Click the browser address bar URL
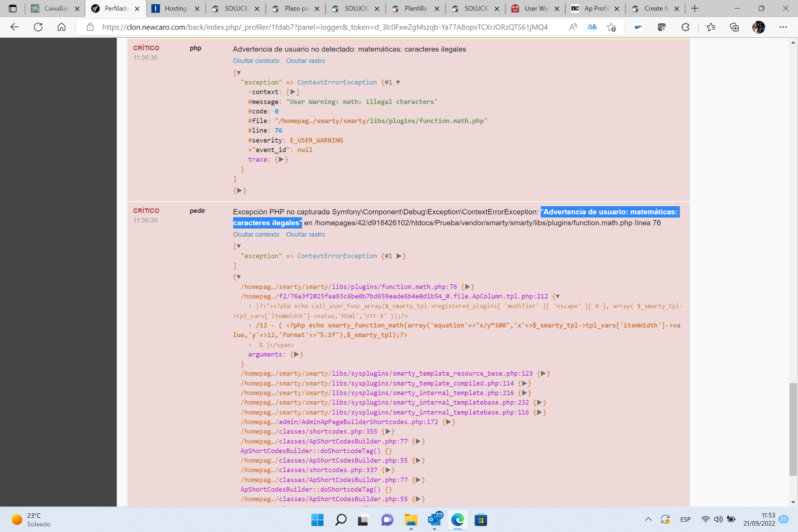The width and height of the screenshot is (798, 532). tap(324, 27)
